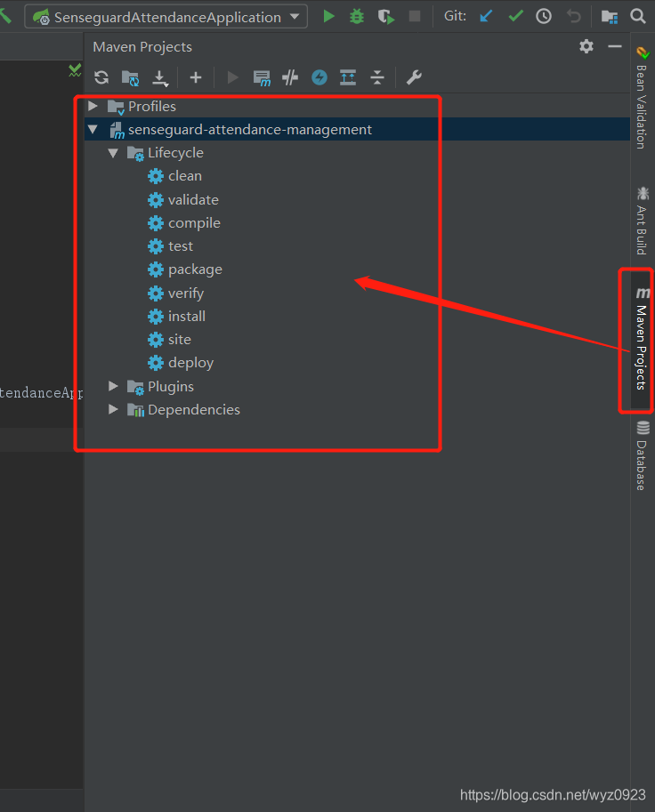Hide the Maven Projects panel
This screenshot has width=655, height=812.
615,46
